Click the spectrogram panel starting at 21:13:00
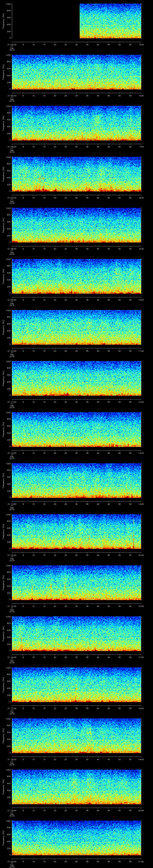Viewport: 153px width, 868px height. 76,481
